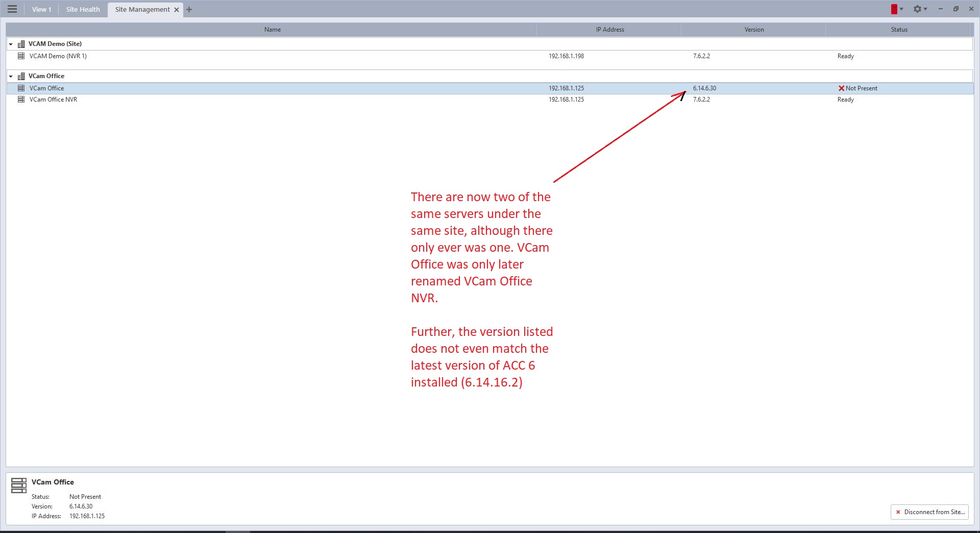Click IP address 192.168.1.198

[566, 56]
